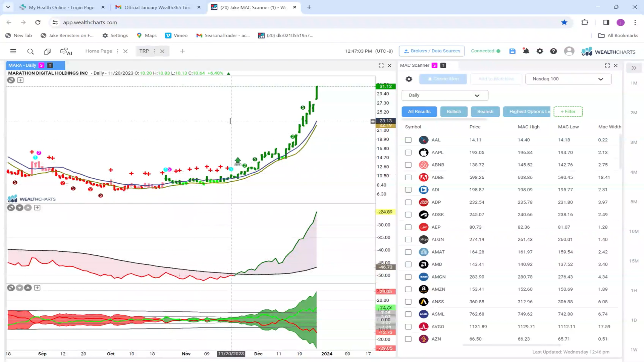This screenshot has width=644, height=362.
Task: Open the Nasdaq 100 universe dropdown
Action: pos(568,79)
